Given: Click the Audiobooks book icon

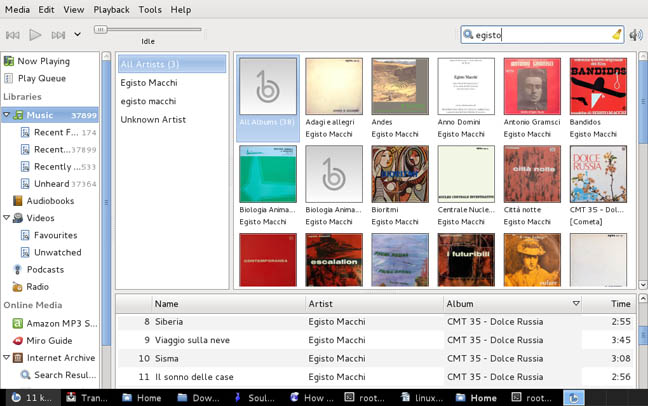Looking at the screenshot, I should pos(17,201).
